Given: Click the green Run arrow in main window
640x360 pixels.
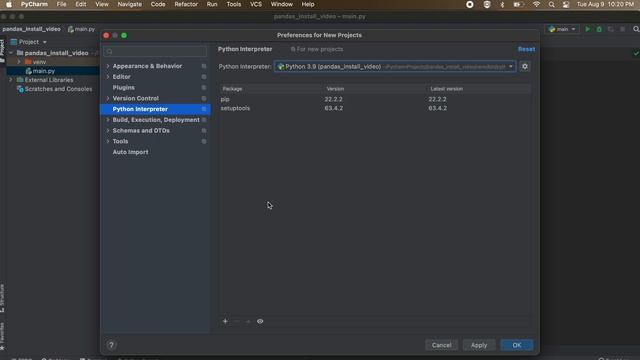Looking at the screenshot, I should [588, 29].
